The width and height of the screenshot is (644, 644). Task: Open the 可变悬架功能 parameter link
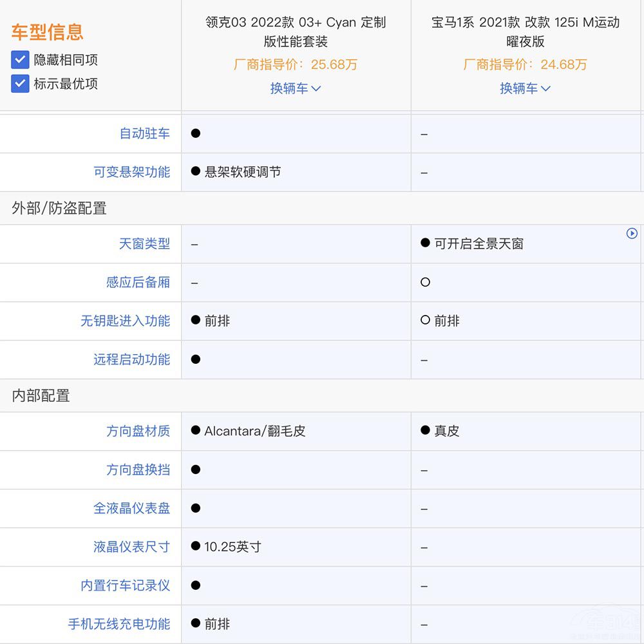132,172
